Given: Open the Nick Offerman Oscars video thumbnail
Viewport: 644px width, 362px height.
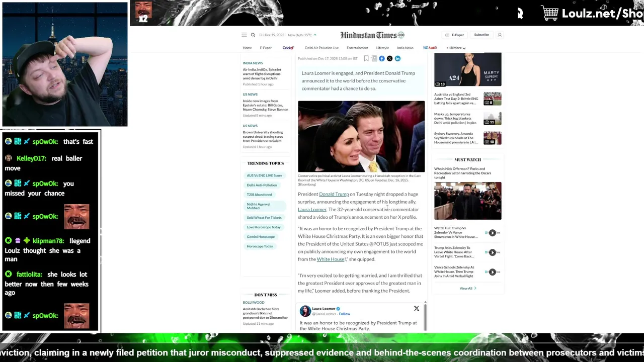Looking at the screenshot, I should [468, 201].
